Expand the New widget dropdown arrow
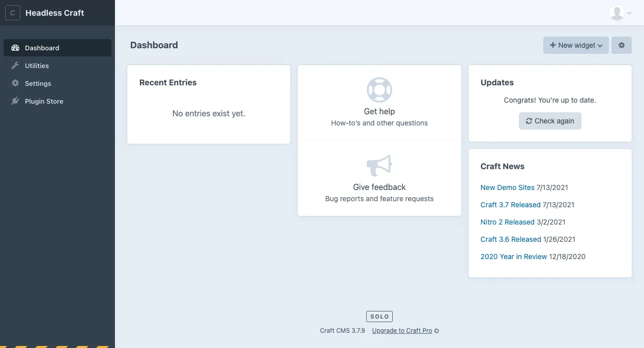This screenshot has height=348, width=644. pyautogui.click(x=600, y=46)
